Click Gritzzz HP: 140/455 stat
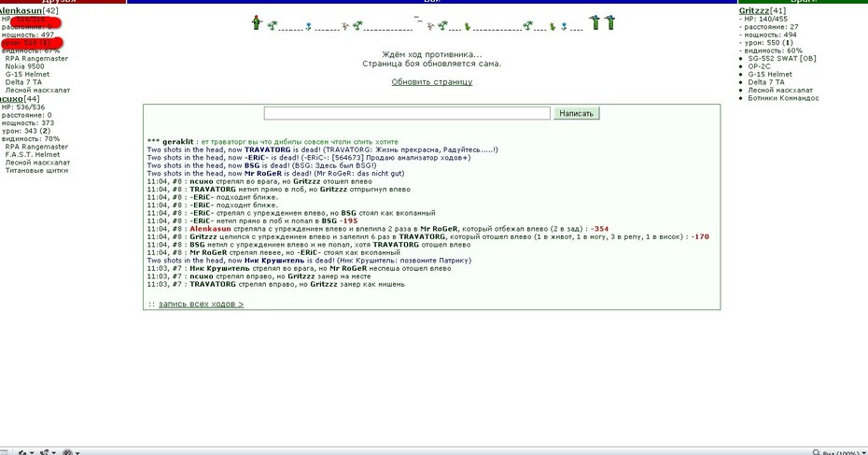 click(x=765, y=19)
